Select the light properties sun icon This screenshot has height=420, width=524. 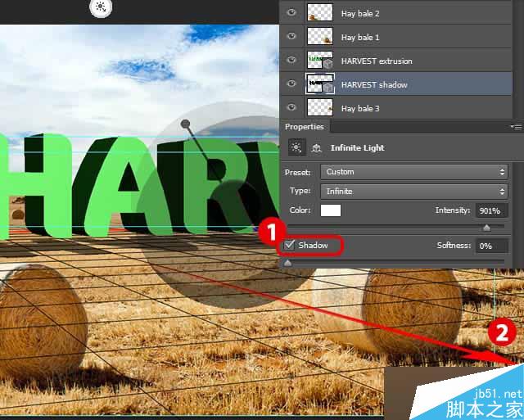[x=296, y=147]
